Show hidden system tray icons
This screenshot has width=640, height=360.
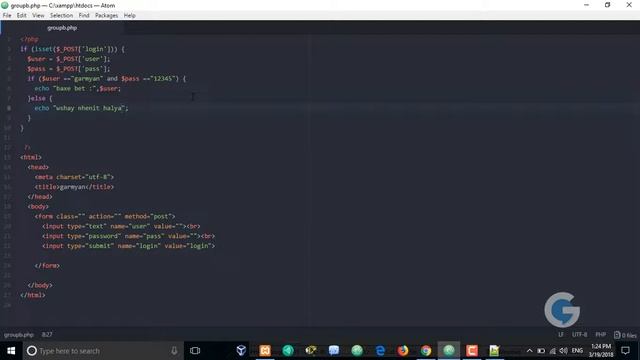529,351
